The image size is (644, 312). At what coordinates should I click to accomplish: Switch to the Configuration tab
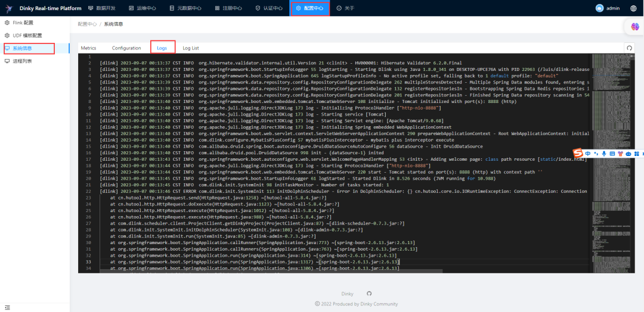click(126, 48)
